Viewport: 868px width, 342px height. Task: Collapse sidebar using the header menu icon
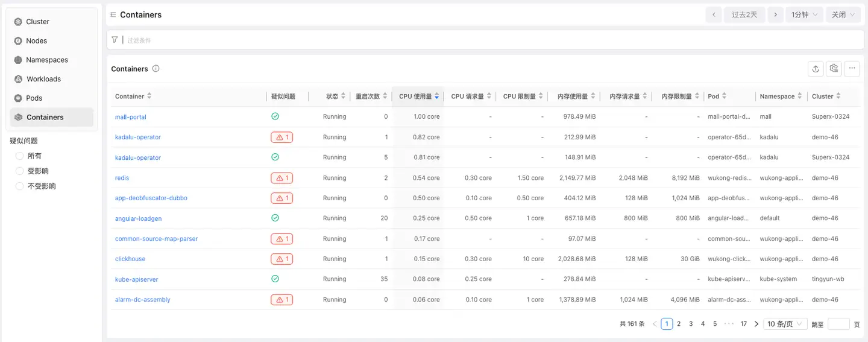tap(113, 15)
